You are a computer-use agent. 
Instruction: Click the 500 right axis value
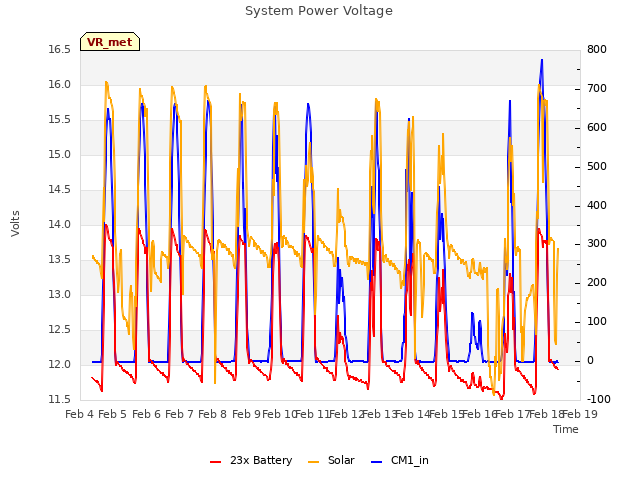597,167
